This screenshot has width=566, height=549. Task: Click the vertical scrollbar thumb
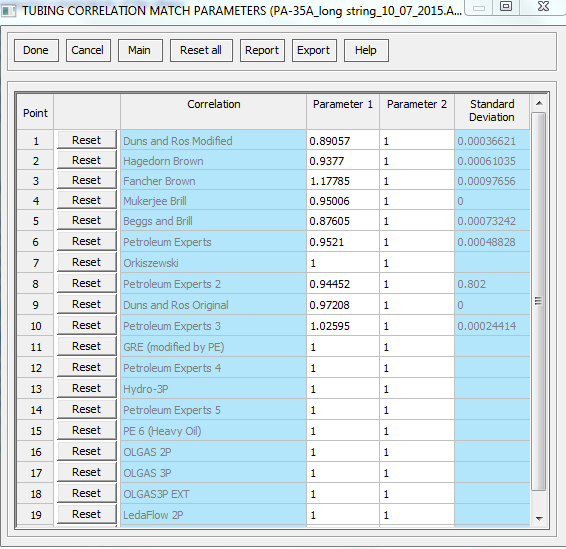539,301
